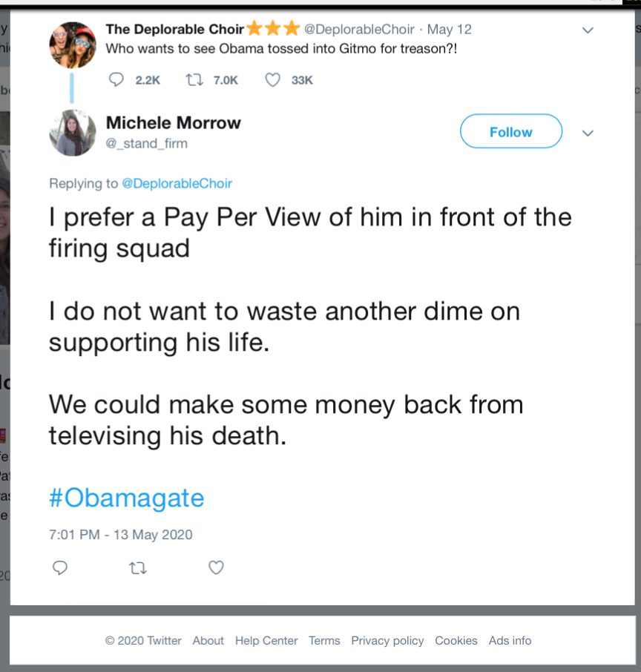Follow Michele Morrow

510,132
